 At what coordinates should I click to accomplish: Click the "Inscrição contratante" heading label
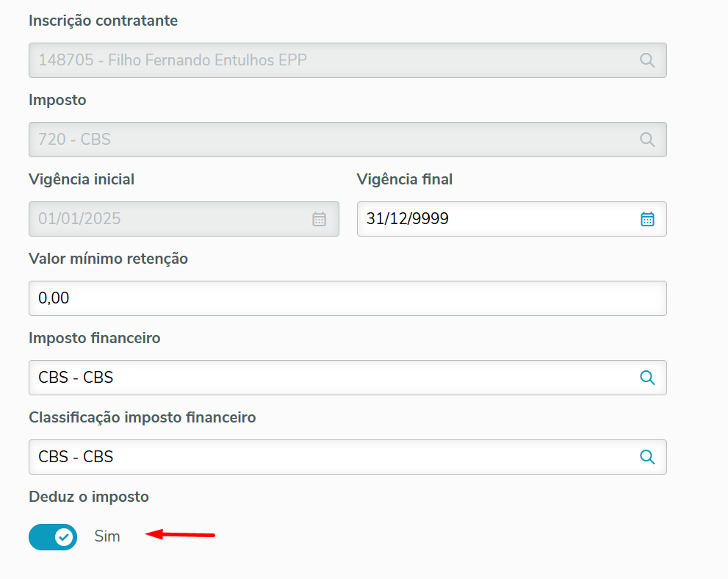pos(104,21)
